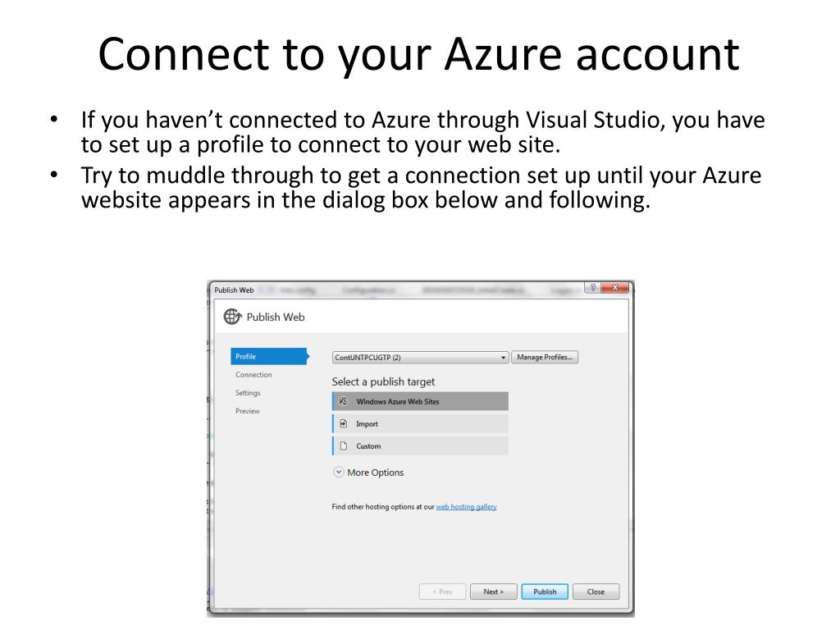Open the ContUNTPCUGTP (2) profile dropdown
840x630 pixels.
tap(420, 358)
